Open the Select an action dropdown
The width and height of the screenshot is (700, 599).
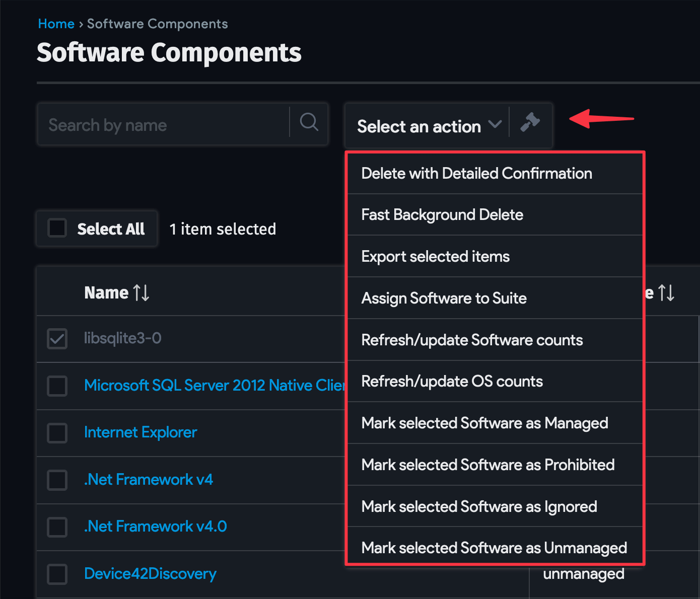pos(428,126)
